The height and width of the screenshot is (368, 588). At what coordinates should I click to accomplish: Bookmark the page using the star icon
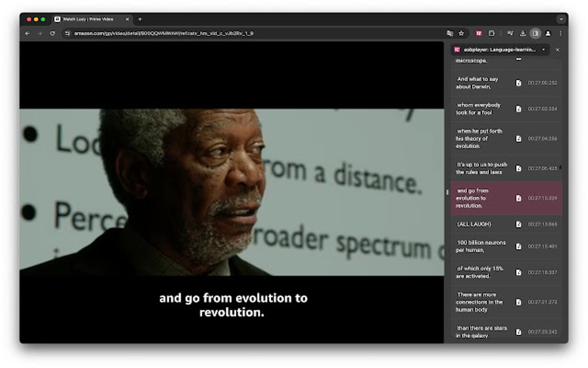tap(461, 33)
